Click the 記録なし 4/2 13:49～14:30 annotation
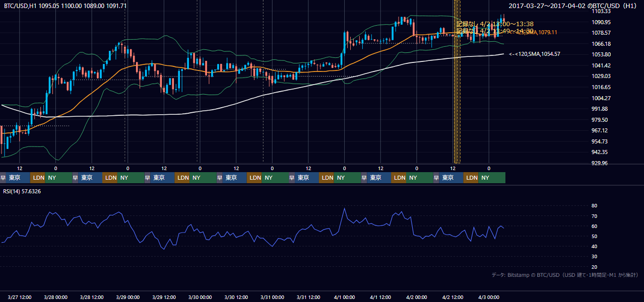Image resolution: width=644 pixels, height=302 pixels. pyautogui.click(x=495, y=31)
